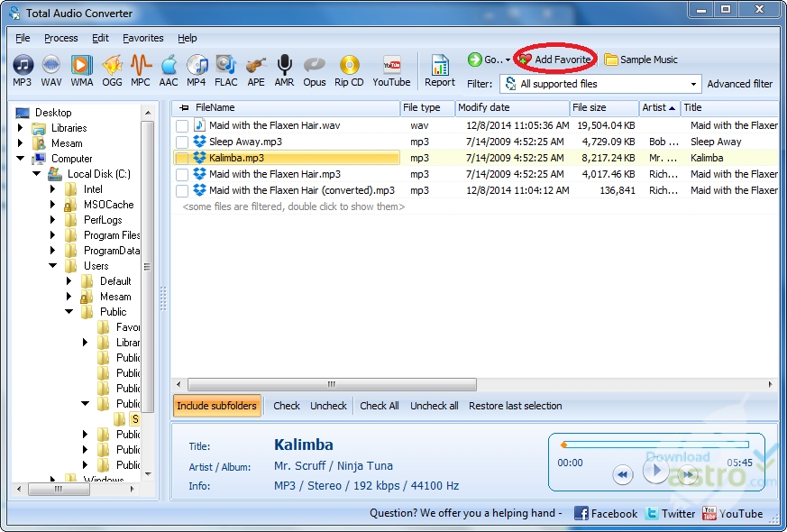
Task: Sort by the Modify date column header
Action: 512,107
